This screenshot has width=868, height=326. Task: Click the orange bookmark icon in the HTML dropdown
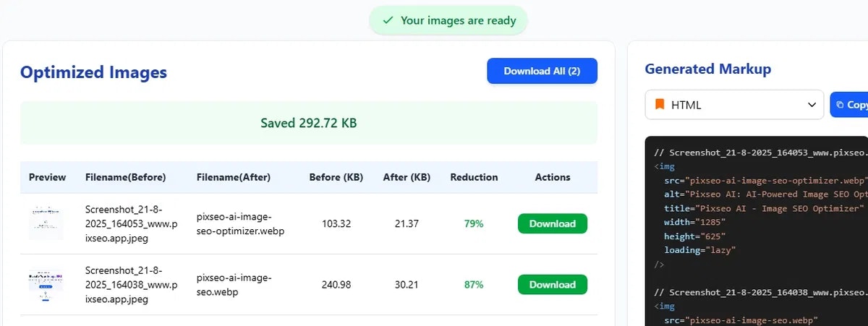pos(659,105)
